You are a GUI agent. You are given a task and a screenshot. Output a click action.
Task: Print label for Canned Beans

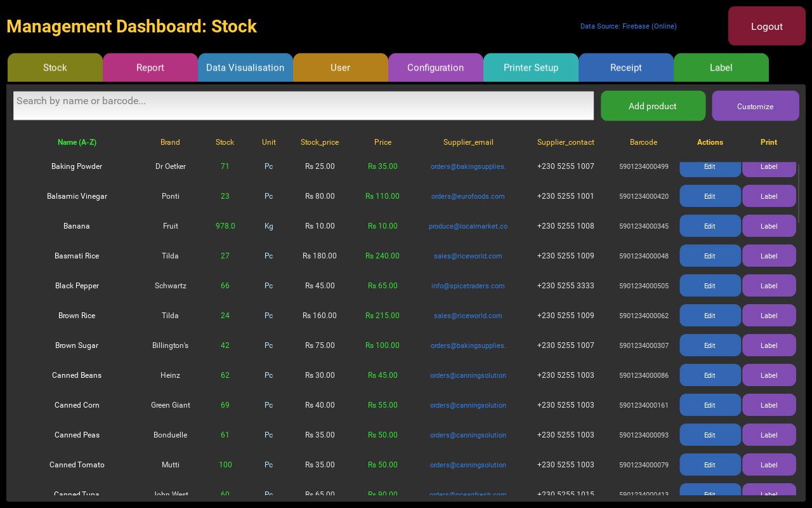(769, 375)
